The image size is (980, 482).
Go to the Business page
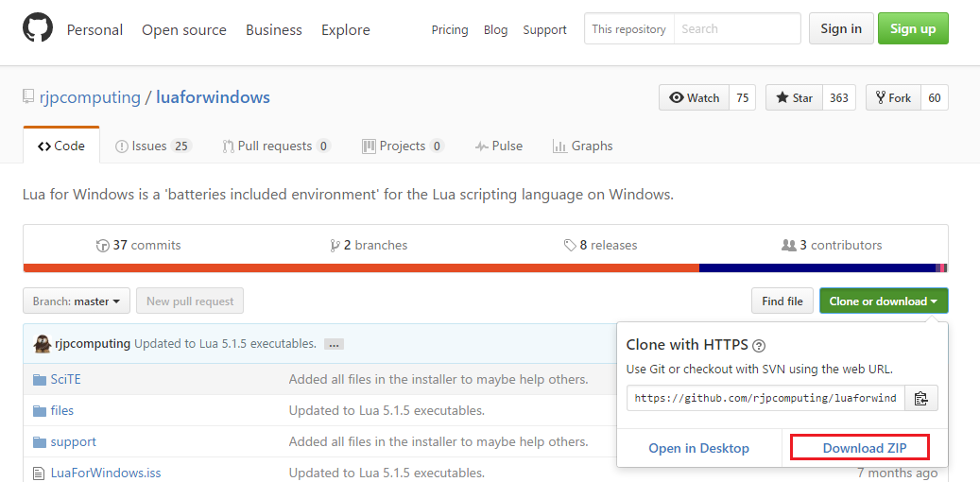[274, 30]
